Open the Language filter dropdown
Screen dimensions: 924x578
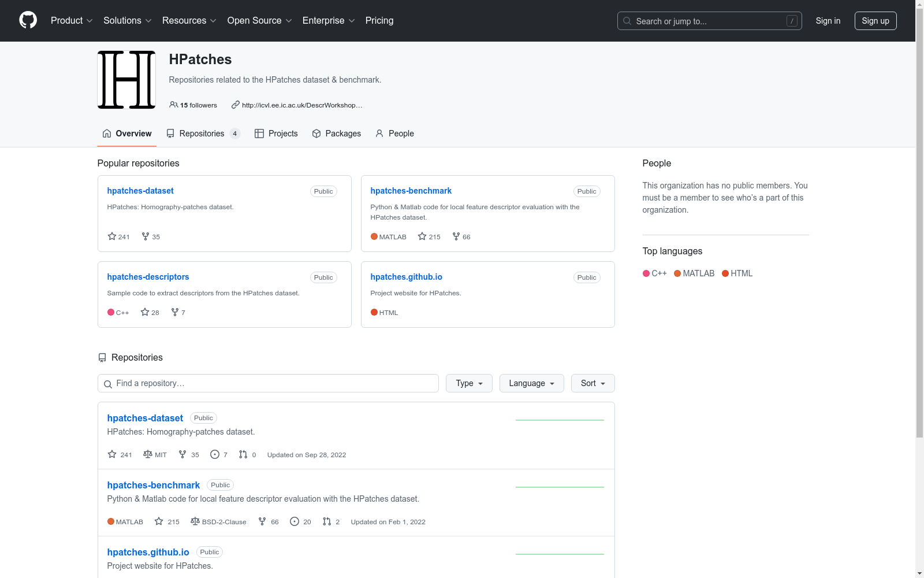click(x=532, y=383)
